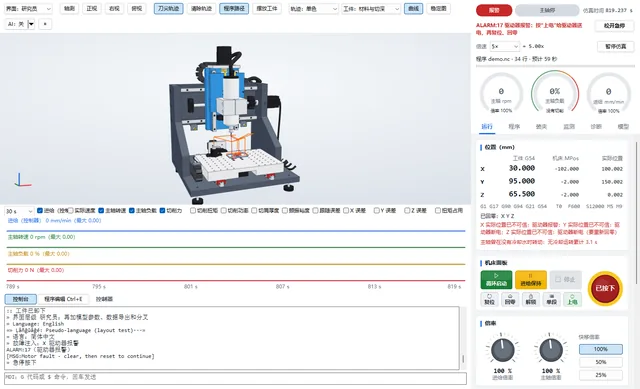
Task: Toggle the 刀尖轨迹 tool tip trace button
Action: coord(169,9)
